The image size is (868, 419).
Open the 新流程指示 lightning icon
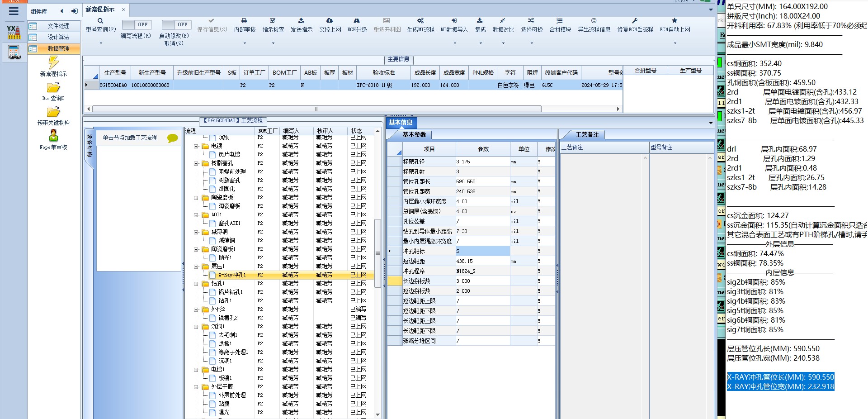(53, 62)
